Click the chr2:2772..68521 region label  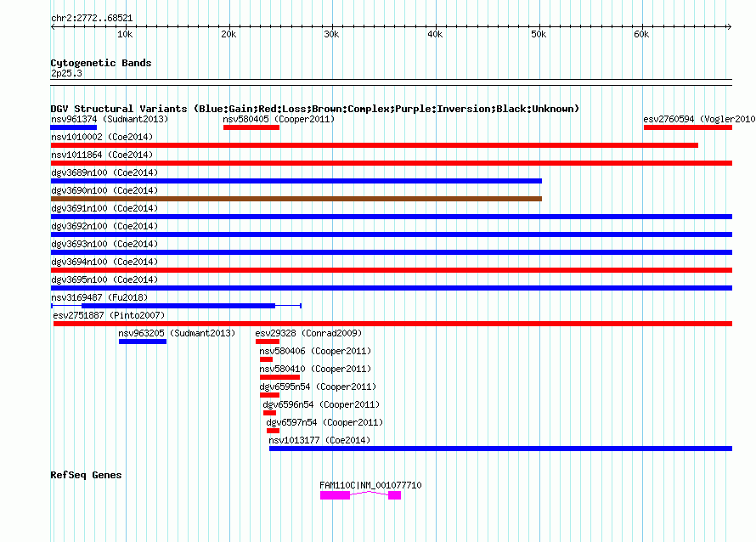[92, 18]
